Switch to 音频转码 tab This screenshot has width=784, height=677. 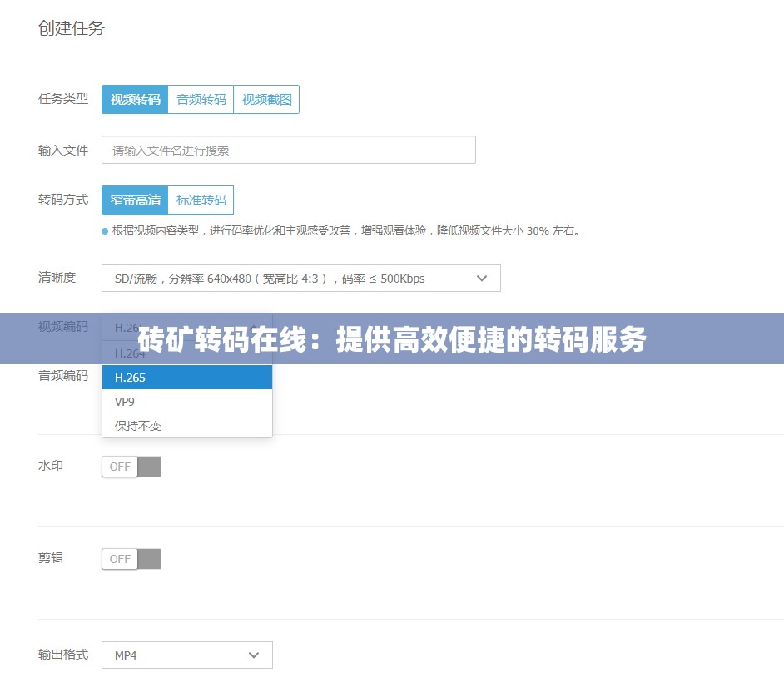coord(200,99)
